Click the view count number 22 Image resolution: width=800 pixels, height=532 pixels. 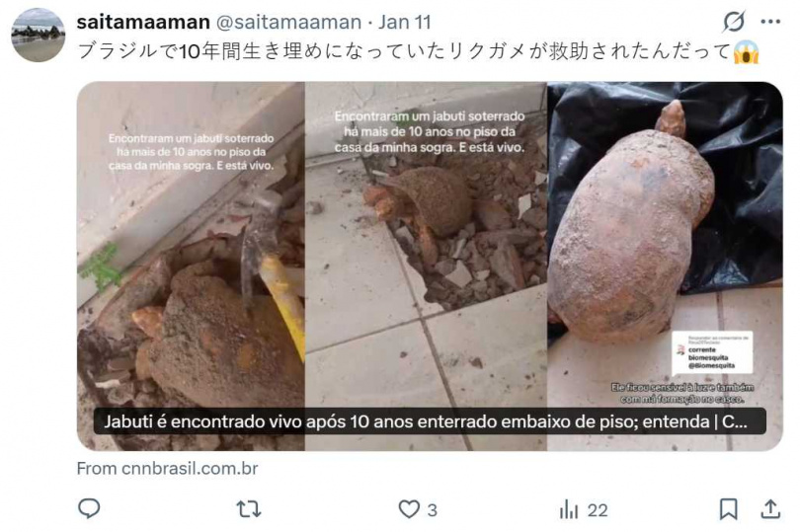(598, 510)
